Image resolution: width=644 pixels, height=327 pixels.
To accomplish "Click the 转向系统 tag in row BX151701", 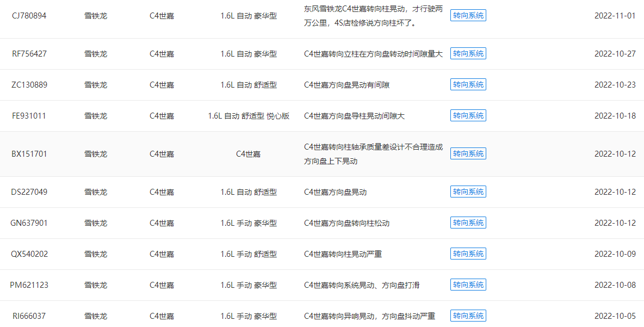I will pyautogui.click(x=468, y=153).
